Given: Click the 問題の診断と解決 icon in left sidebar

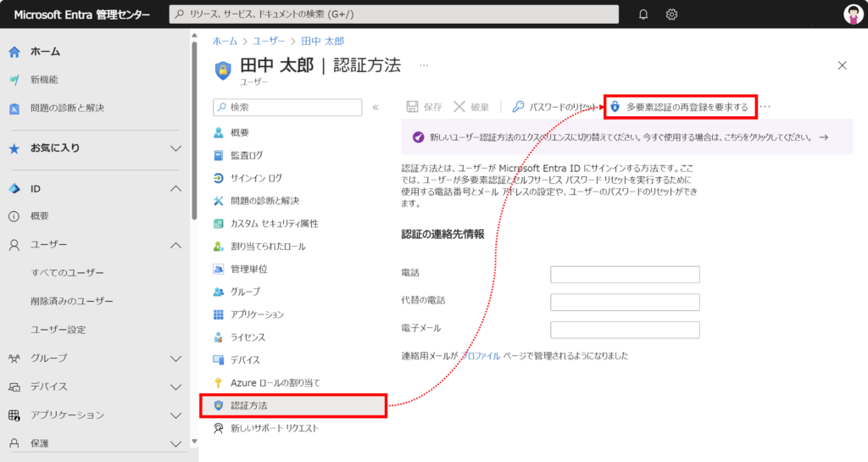Looking at the screenshot, I should click(x=14, y=109).
